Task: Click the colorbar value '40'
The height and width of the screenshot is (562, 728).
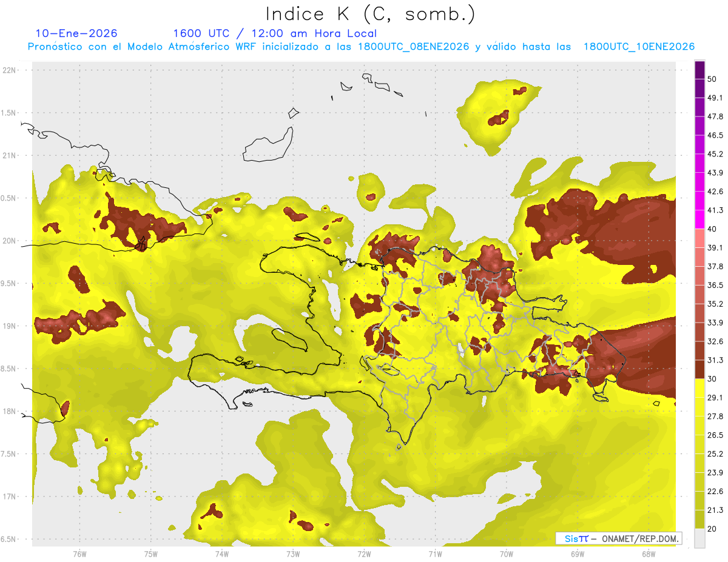Action: (712, 229)
